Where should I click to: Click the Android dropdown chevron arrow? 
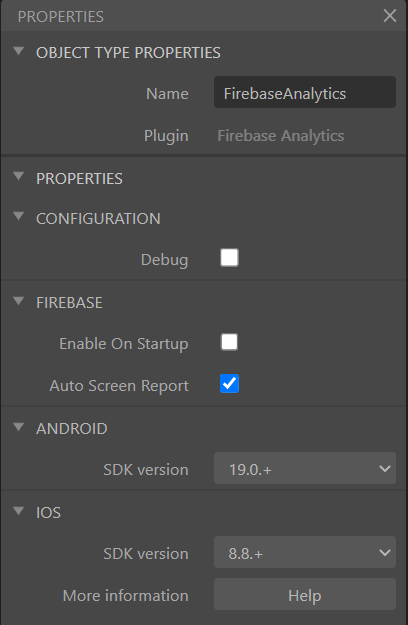point(385,469)
